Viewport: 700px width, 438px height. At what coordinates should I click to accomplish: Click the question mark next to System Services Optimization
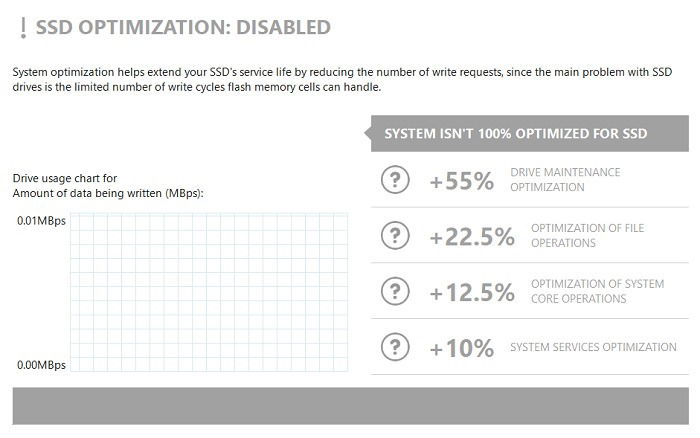click(x=395, y=347)
